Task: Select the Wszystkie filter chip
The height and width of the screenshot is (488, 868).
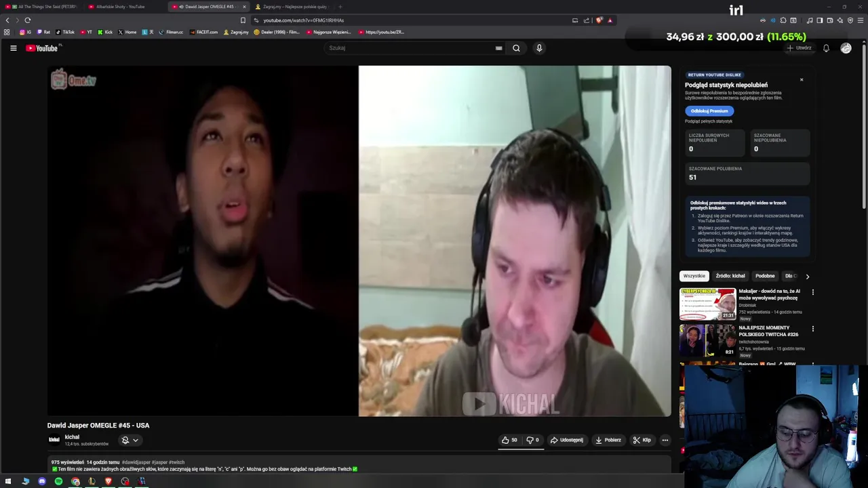Action: click(x=694, y=276)
